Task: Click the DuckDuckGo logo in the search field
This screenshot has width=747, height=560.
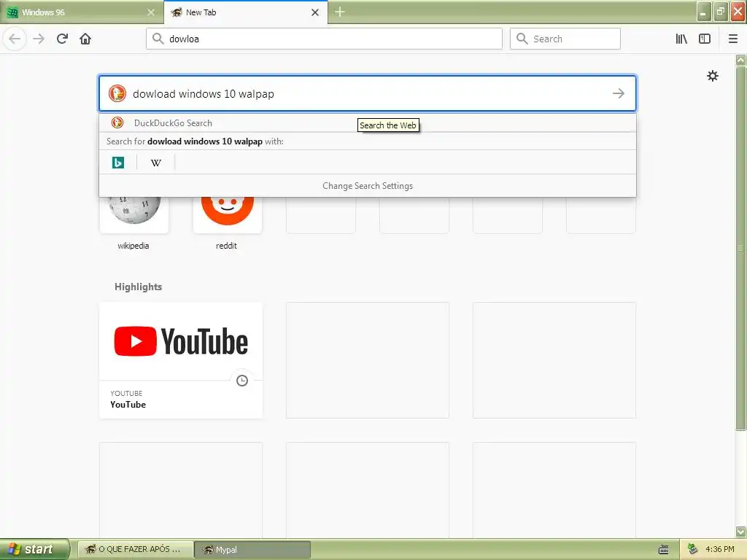Action: click(117, 93)
